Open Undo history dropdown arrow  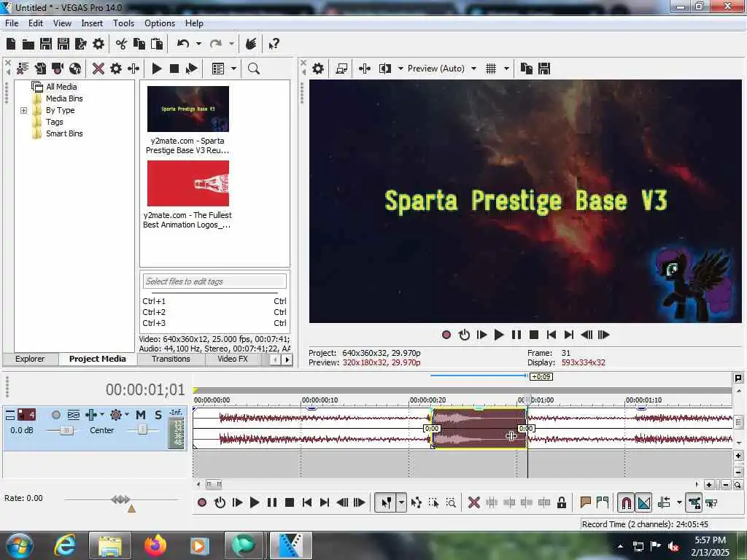point(198,44)
